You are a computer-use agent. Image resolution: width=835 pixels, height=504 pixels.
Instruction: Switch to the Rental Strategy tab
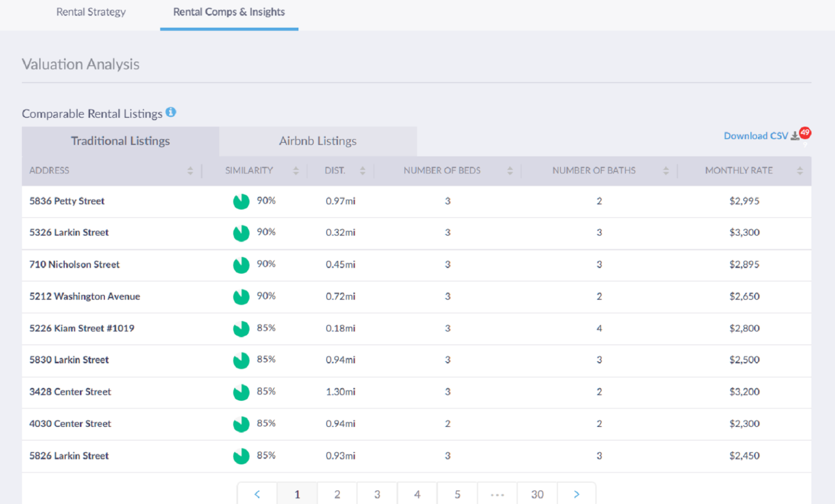coord(91,12)
